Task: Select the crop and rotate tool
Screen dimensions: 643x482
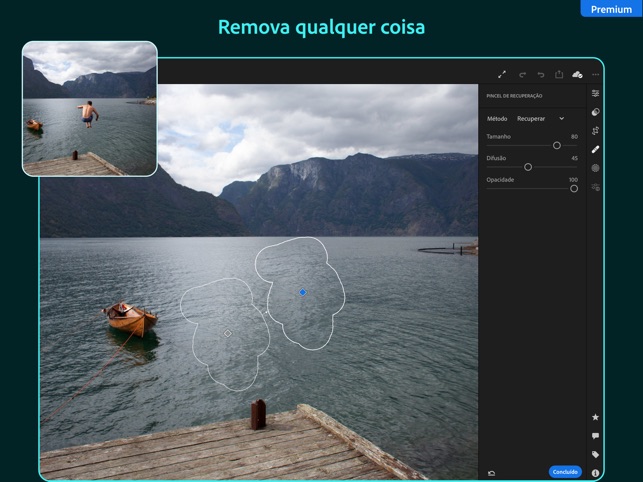Action: 596,131
